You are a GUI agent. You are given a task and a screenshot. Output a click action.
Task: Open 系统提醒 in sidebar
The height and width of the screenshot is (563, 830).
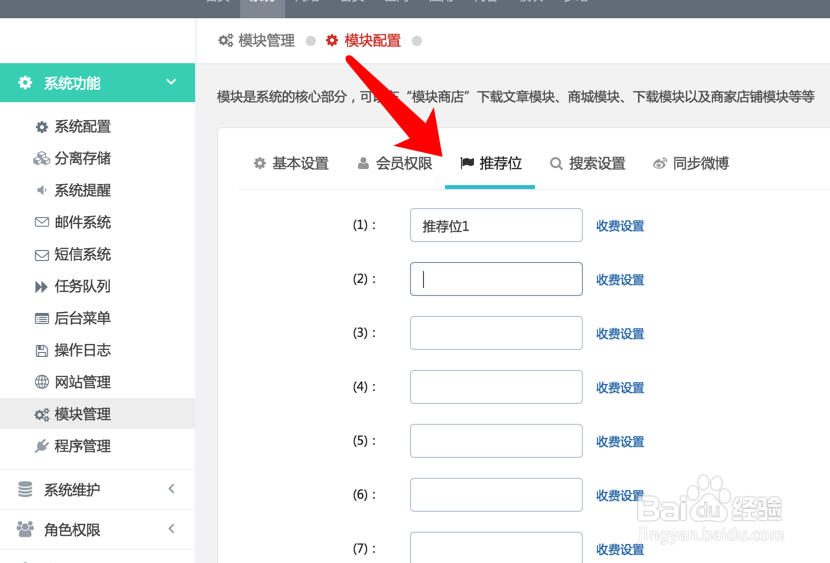83,190
